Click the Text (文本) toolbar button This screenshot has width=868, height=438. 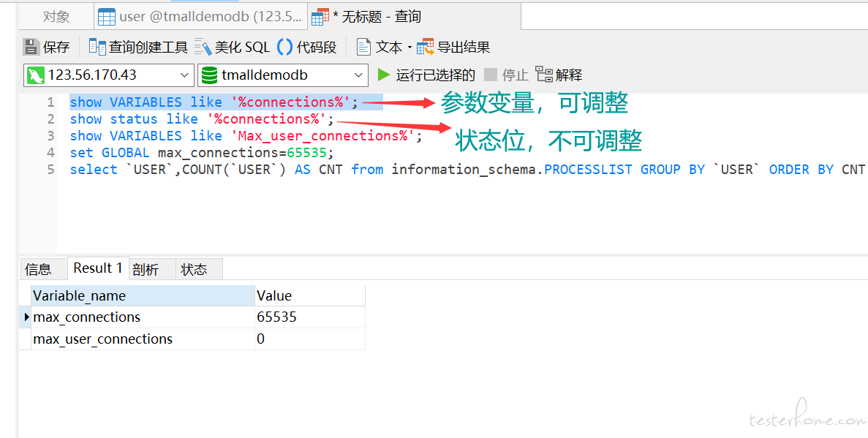click(x=380, y=47)
